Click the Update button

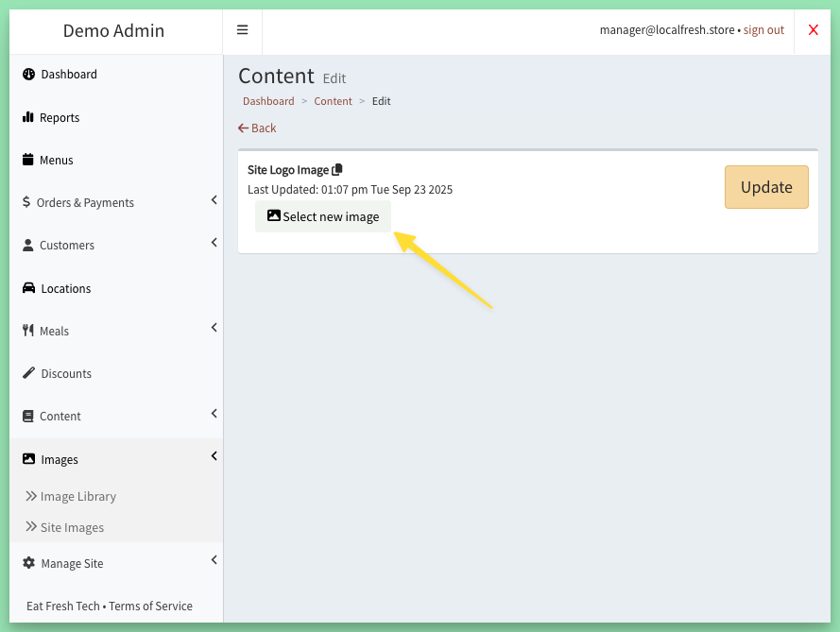click(x=766, y=187)
